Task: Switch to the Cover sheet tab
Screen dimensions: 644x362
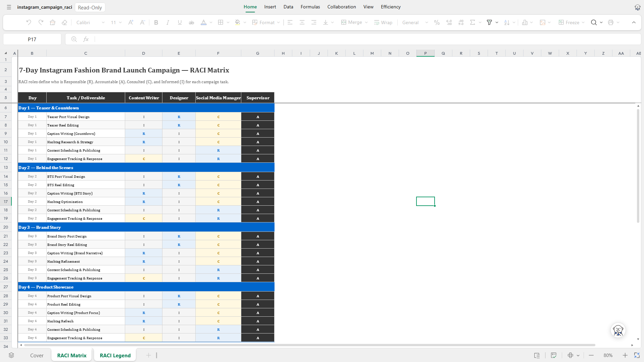Action: point(37,355)
